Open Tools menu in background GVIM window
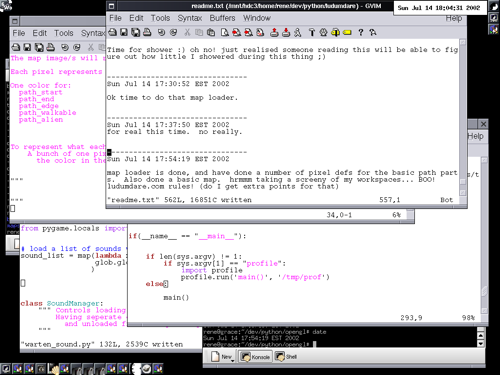 (64, 33)
